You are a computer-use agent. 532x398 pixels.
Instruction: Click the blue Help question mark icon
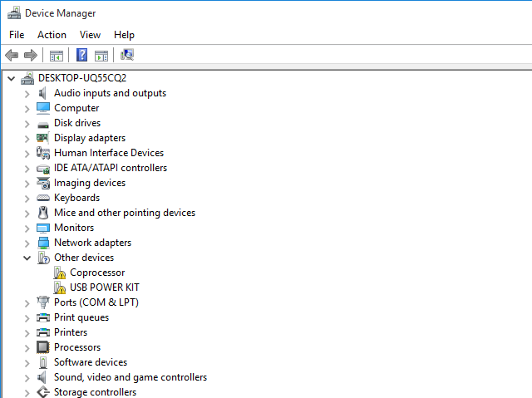81,56
